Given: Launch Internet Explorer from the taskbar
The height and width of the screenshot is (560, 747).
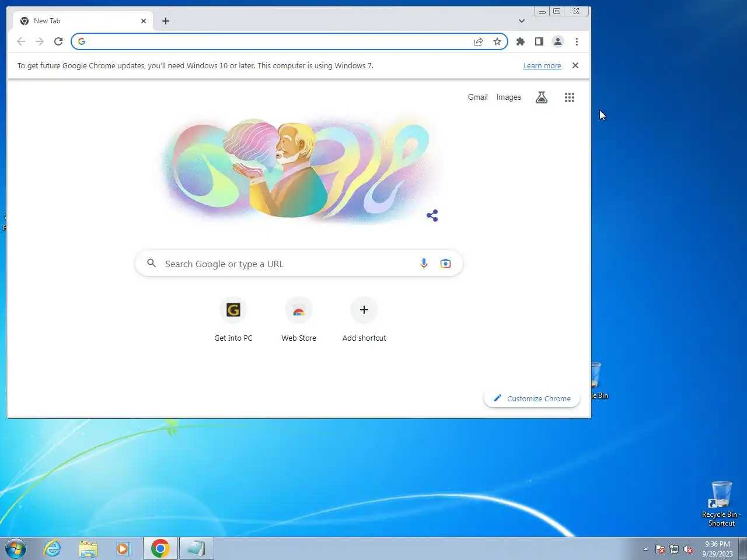Looking at the screenshot, I should pos(53,548).
